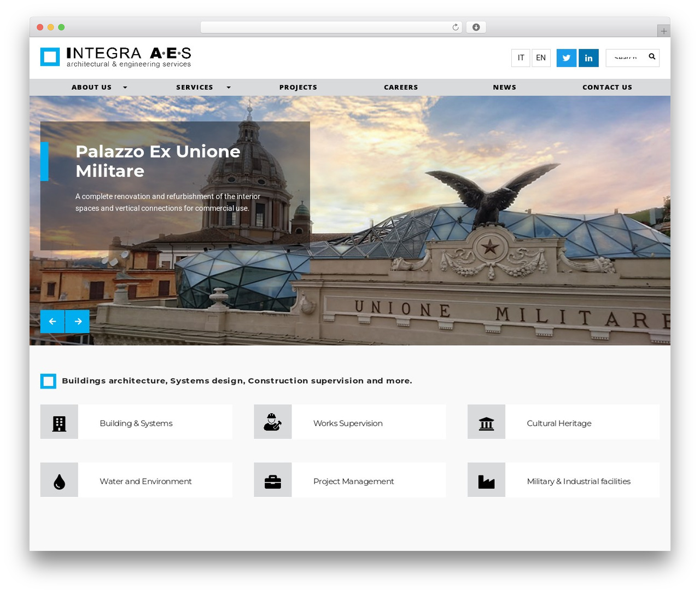Go to next slide arrow

(78, 321)
